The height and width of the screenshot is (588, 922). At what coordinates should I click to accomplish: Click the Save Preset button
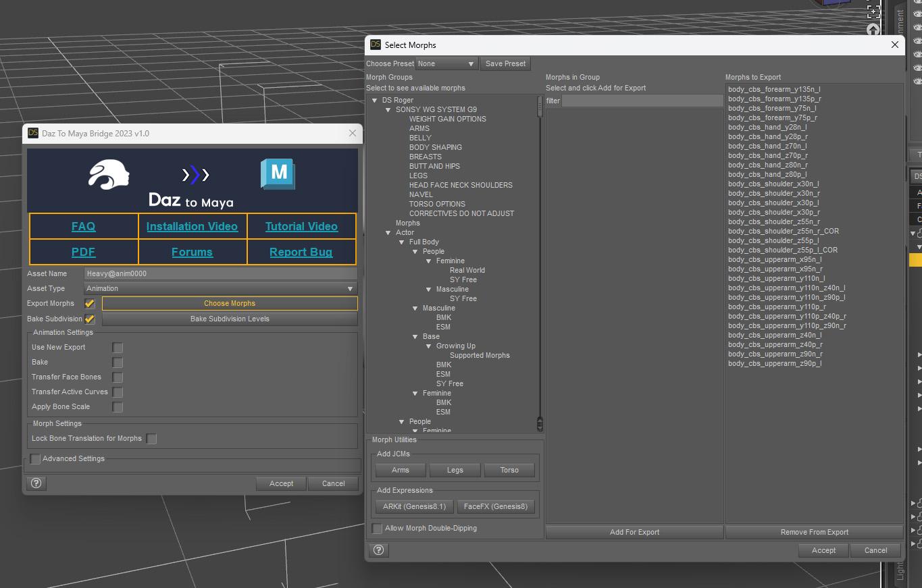pyautogui.click(x=505, y=63)
